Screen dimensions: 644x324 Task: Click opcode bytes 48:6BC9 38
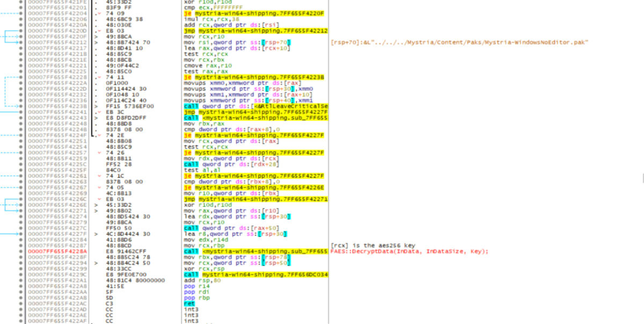pyautogui.click(x=125, y=19)
